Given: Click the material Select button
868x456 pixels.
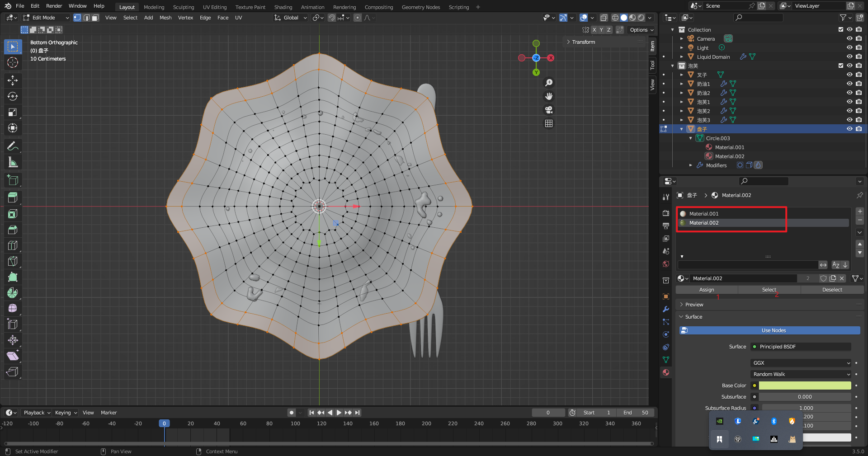Looking at the screenshot, I should coord(769,290).
